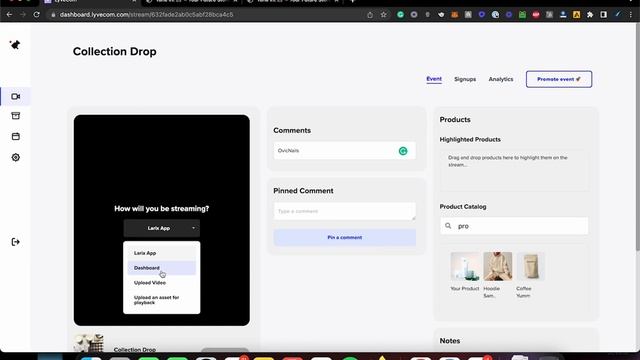
Task: Open a new browser tab
Action: [352, 1]
